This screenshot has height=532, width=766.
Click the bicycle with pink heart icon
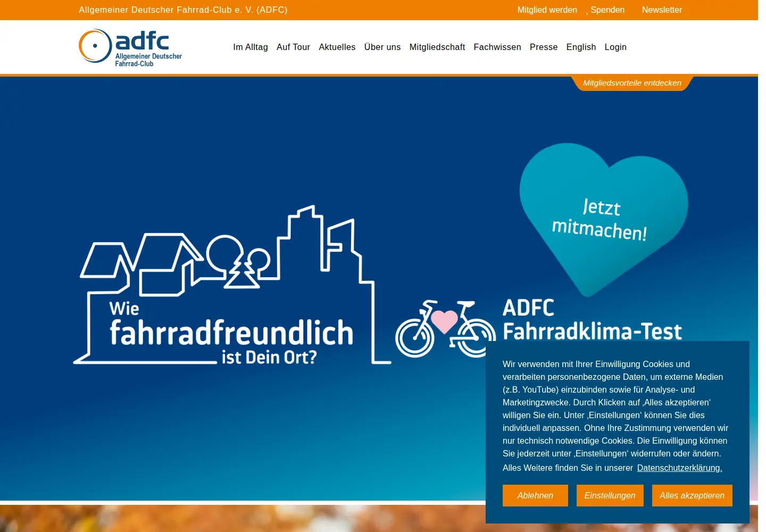[x=446, y=330]
